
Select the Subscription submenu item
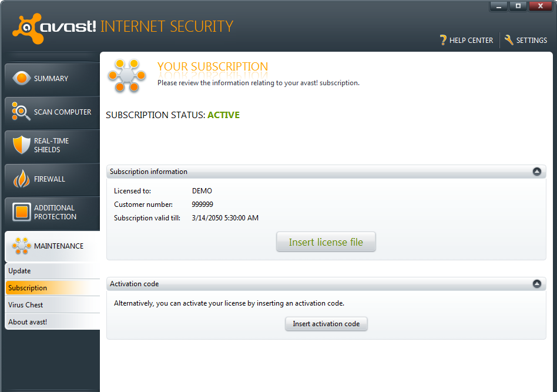[52, 288]
